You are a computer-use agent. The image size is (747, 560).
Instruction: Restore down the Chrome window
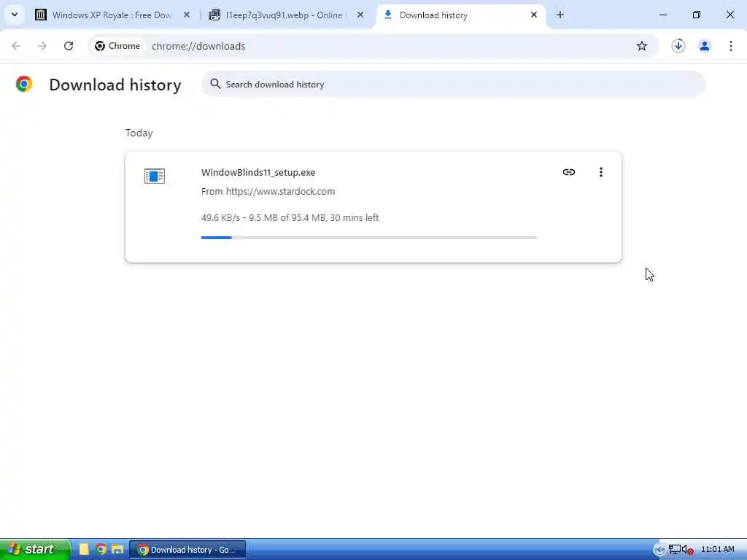coord(697,15)
